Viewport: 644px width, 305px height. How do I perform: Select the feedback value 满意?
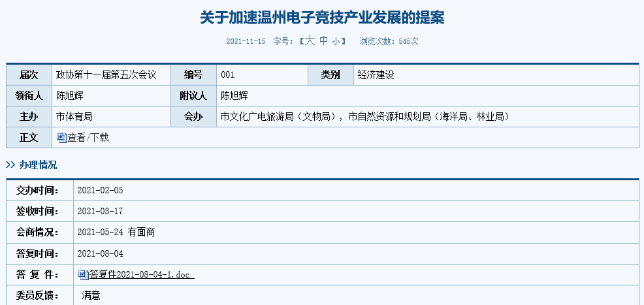pos(91,296)
